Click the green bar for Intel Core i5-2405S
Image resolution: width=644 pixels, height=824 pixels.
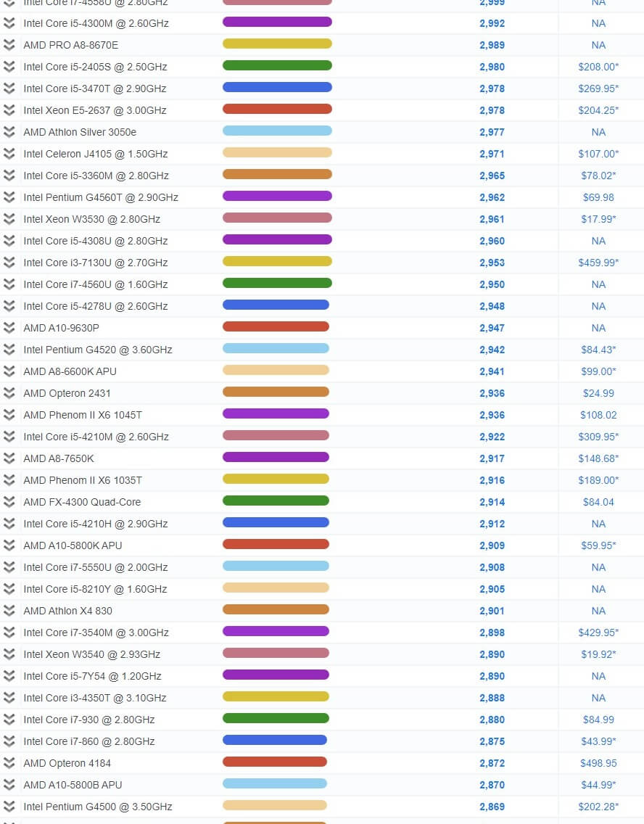(x=277, y=66)
